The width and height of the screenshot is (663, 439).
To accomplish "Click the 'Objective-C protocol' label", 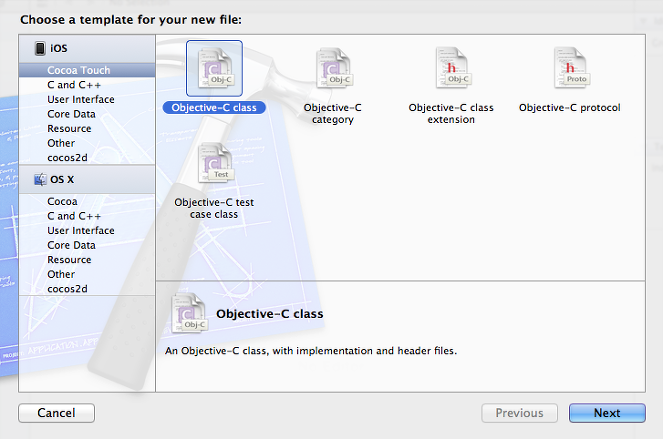I will (x=570, y=107).
